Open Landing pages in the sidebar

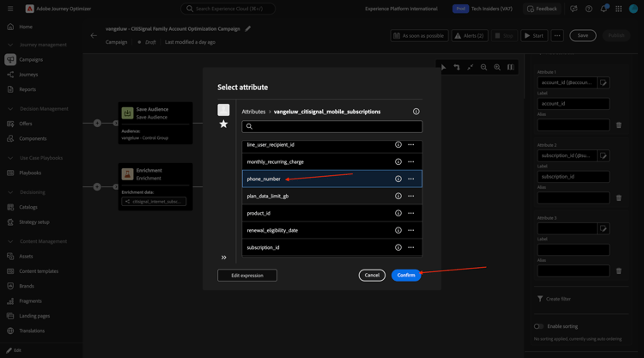pos(34,316)
